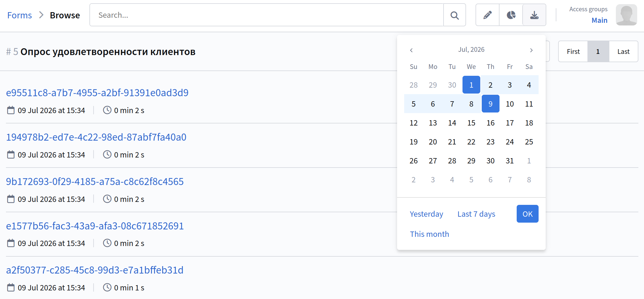Open response e95511c8-a7b7-4955-a2bf-91391e0ad3d9
644x299 pixels.
tap(97, 93)
